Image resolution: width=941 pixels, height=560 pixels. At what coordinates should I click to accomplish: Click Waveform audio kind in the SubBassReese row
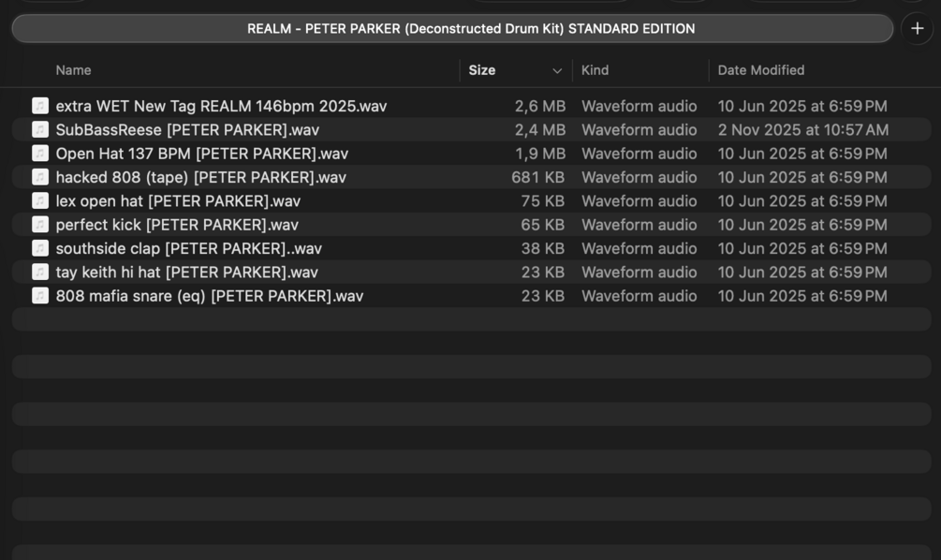pyautogui.click(x=640, y=129)
